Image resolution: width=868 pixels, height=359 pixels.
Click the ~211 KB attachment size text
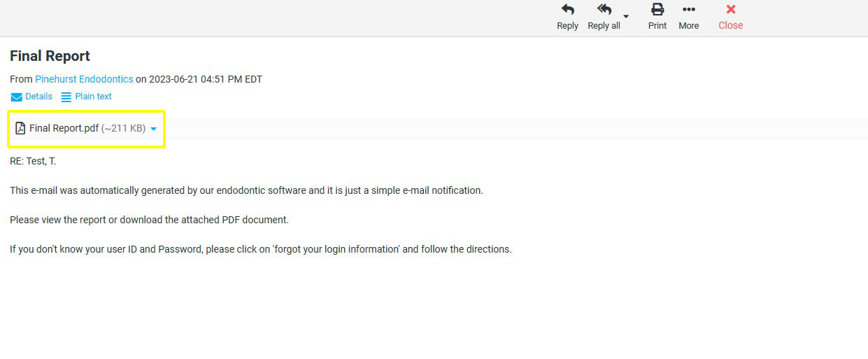pos(124,128)
